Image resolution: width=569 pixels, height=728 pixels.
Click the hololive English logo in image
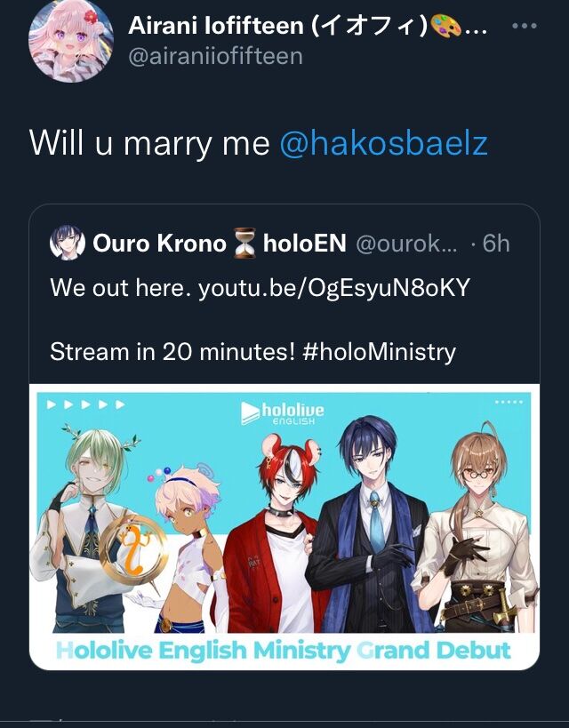pyautogui.click(x=283, y=412)
